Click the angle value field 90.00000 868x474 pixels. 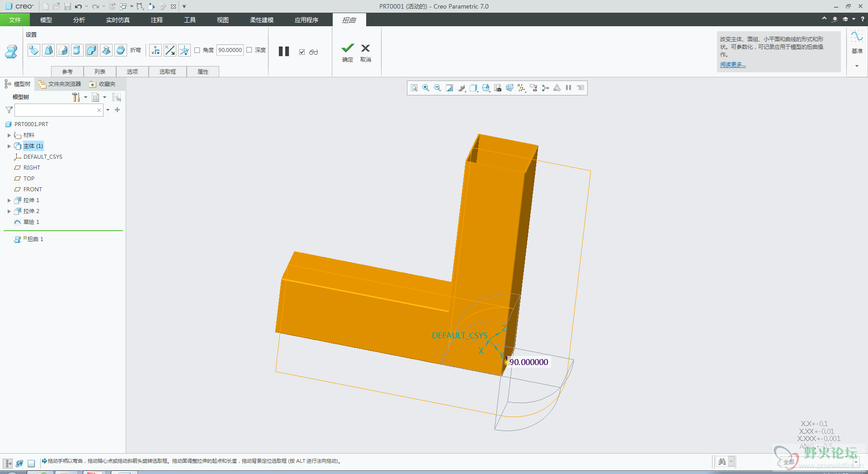pyautogui.click(x=230, y=50)
